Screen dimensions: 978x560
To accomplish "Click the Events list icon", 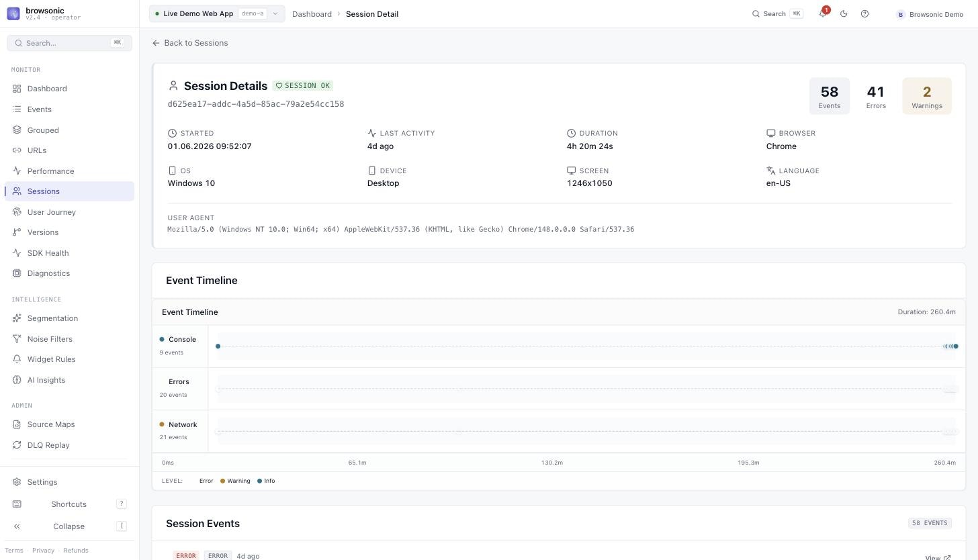I will (17, 109).
